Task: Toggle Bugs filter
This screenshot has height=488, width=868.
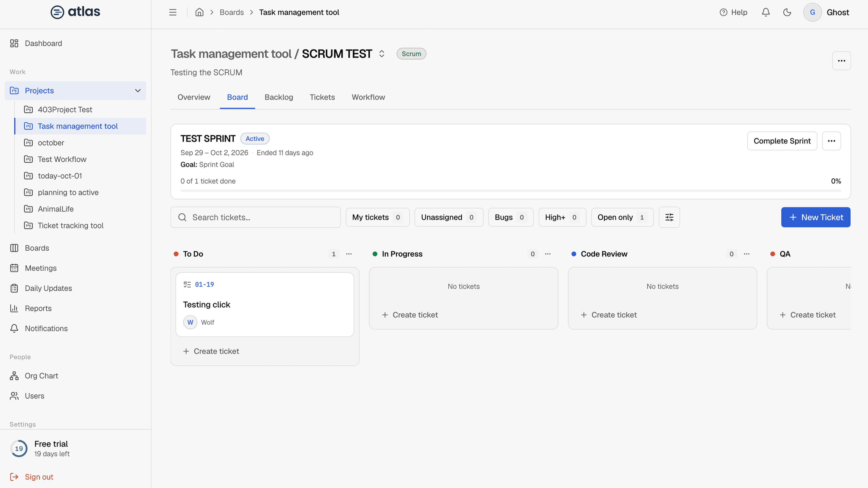Action: tap(510, 217)
